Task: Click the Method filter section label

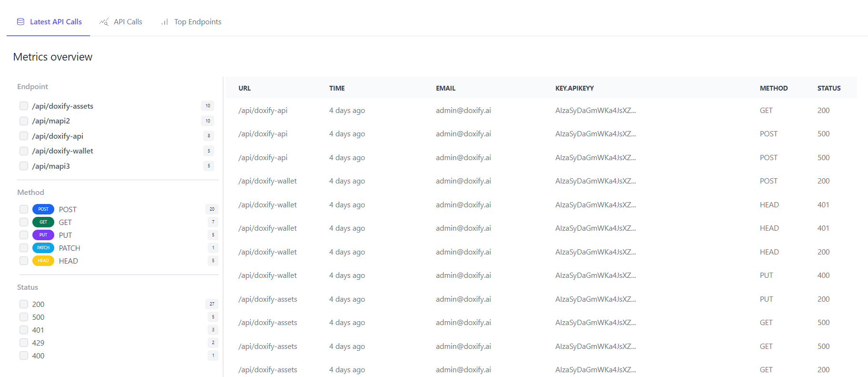Action: [x=30, y=192]
